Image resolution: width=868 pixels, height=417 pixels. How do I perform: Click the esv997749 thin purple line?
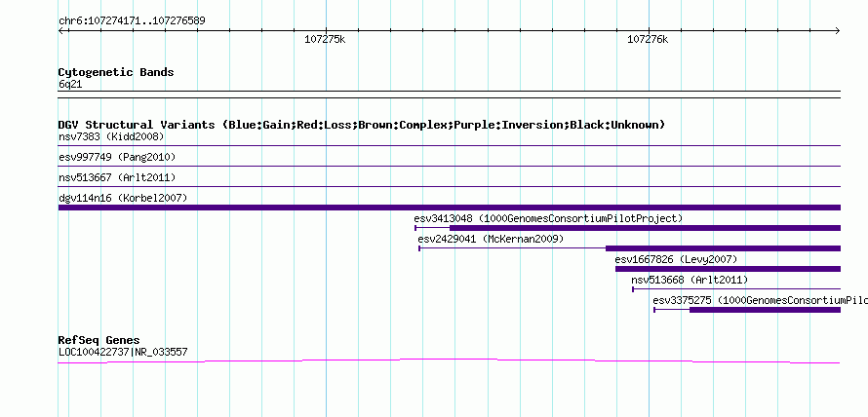450,166
